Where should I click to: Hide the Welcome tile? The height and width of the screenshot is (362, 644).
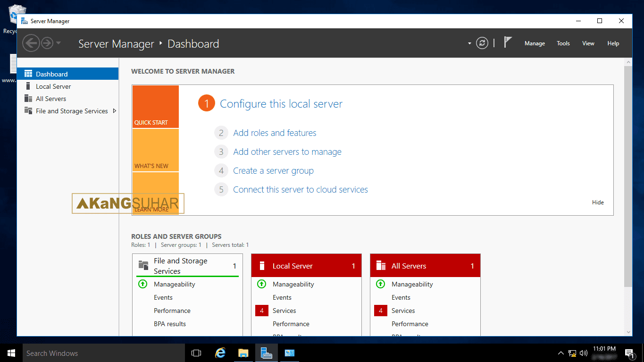[x=598, y=202]
